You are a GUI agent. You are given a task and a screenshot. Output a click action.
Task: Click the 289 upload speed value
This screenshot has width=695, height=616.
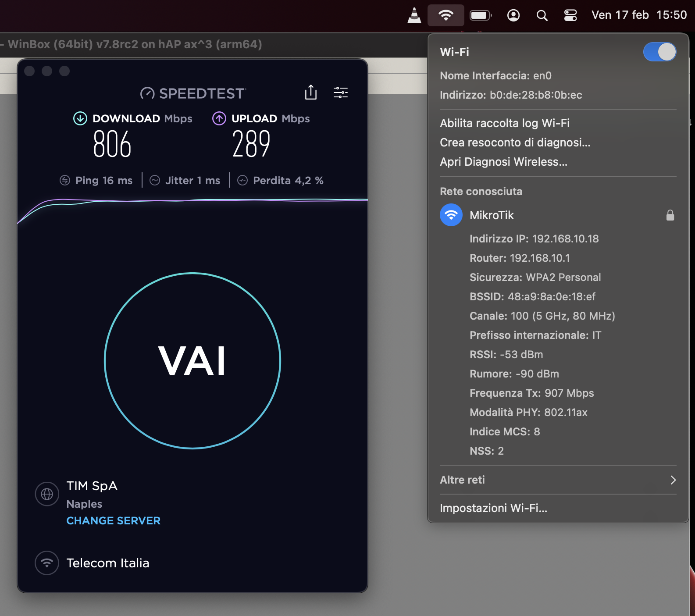click(x=251, y=144)
